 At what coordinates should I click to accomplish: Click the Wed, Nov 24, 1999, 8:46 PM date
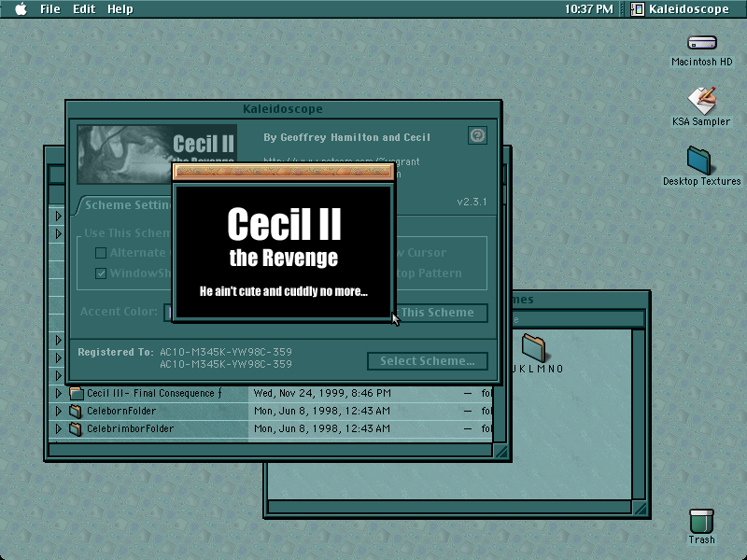point(322,393)
